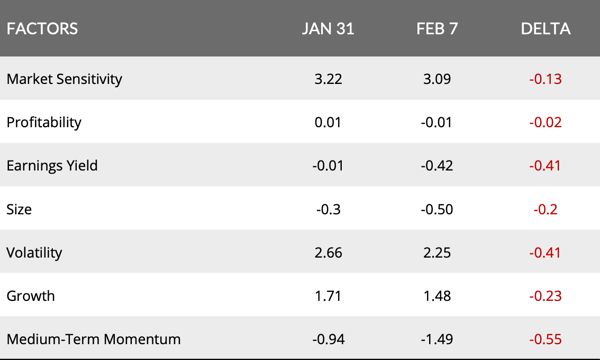Screen dimensions: 600x360
Task: Click the Market Sensitivity delta value -0.13
Action: pyautogui.click(x=546, y=79)
